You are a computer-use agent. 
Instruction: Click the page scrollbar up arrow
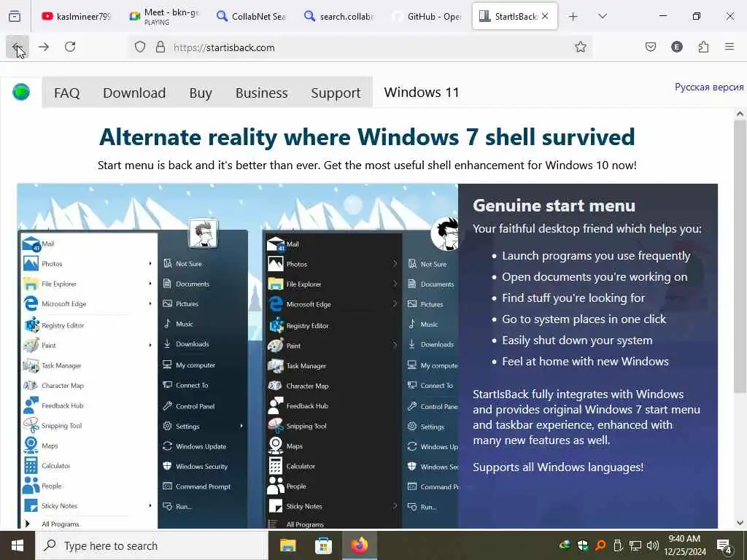coord(740,114)
